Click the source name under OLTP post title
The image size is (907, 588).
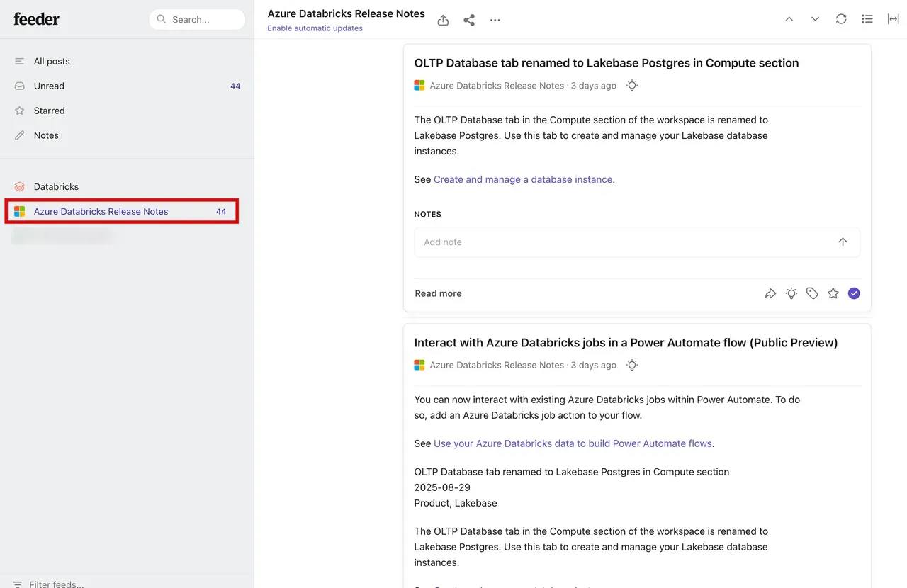tap(497, 86)
